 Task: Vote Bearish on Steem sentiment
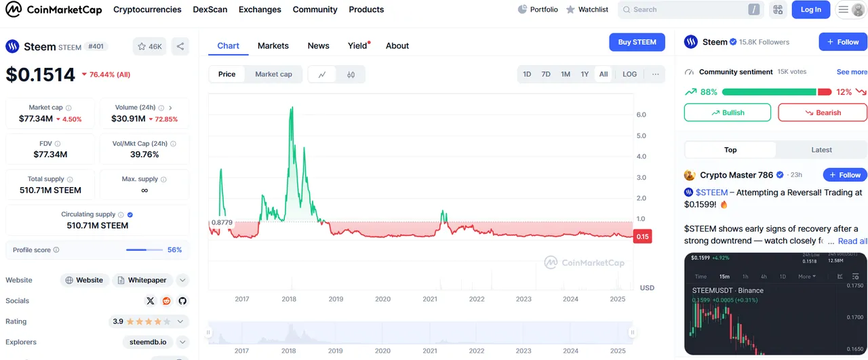tap(823, 113)
